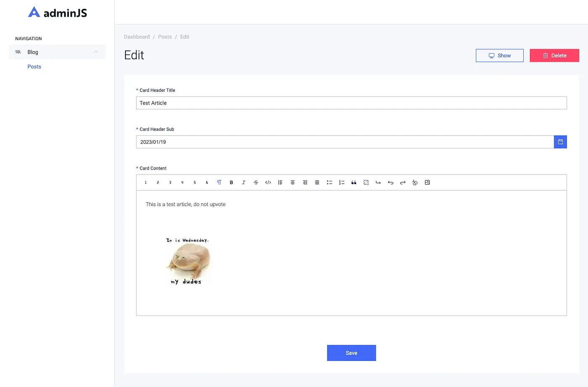The image size is (588, 387).
Task: Toggle strikethrough formatting
Action: point(256,183)
